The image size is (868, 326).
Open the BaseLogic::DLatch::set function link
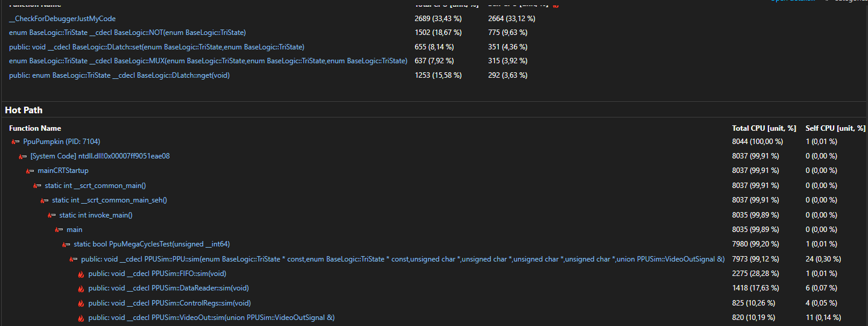click(x=157, y=47)
